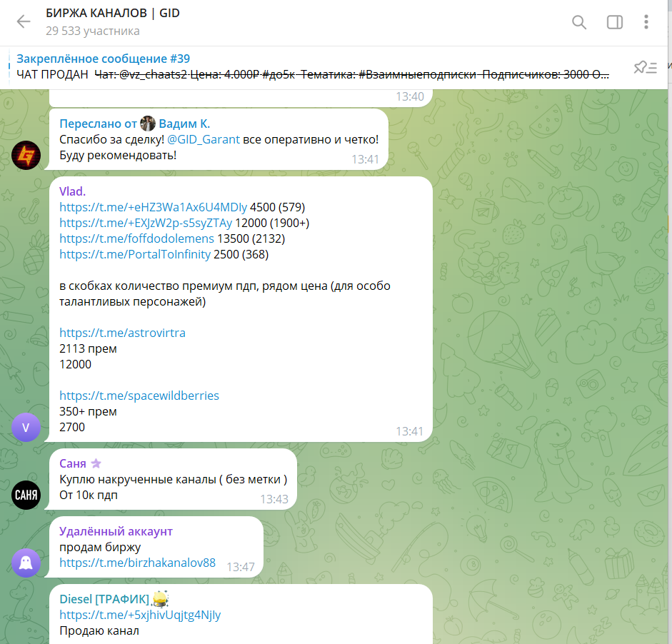Click the timestamp 13:40

coord(410,96)
